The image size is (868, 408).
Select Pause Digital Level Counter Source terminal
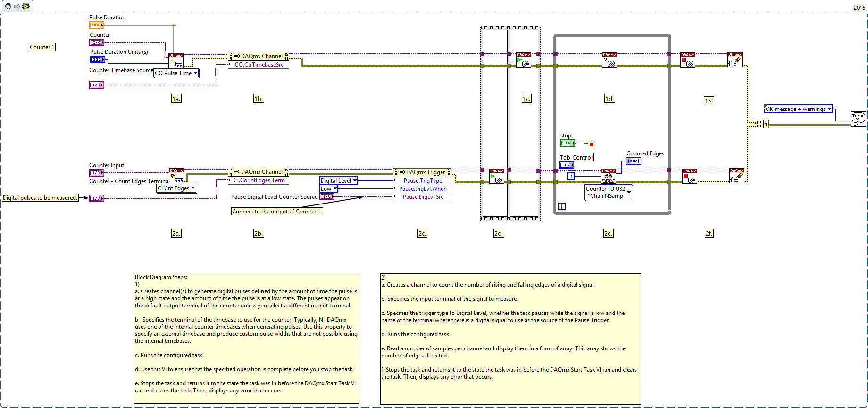327,196
